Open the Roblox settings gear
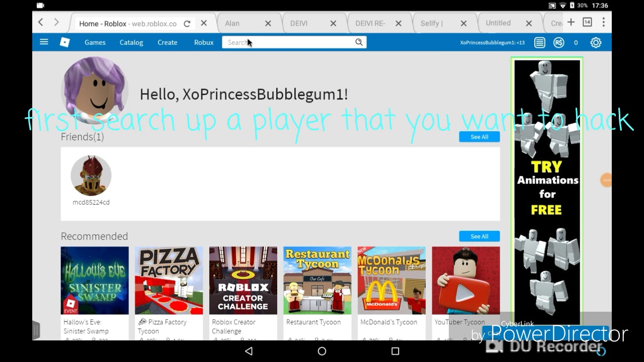The width and height of the screenshot is (644, 362). click(x=596, y=43)
